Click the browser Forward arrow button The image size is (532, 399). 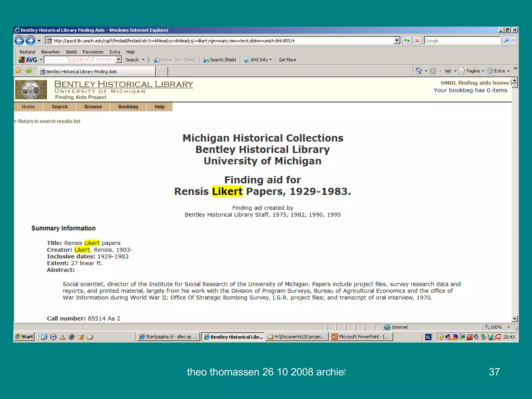coord(30,41)
